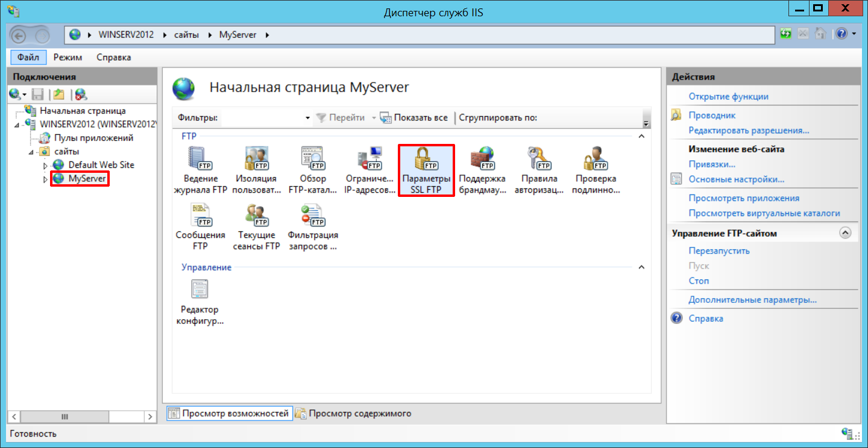Click the create connection globe icon

[x=15, y=94]
